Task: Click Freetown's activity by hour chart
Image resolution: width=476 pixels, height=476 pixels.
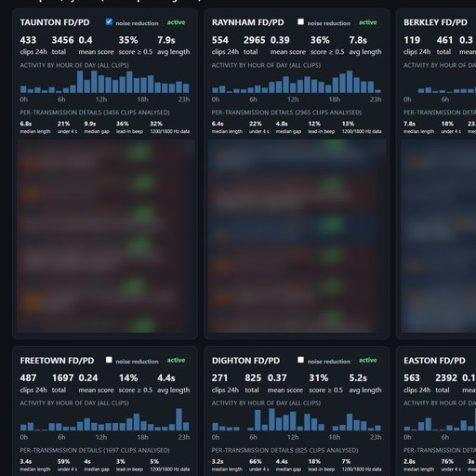Action: click(x=105, y=419)
